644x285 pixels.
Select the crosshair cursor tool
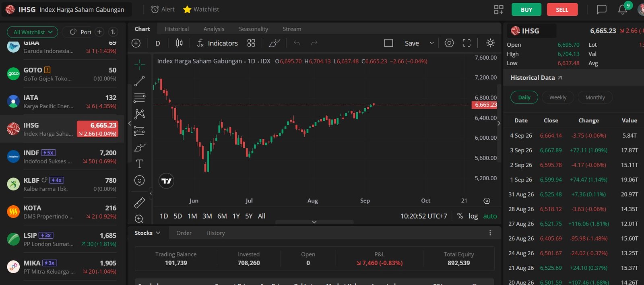140,64
